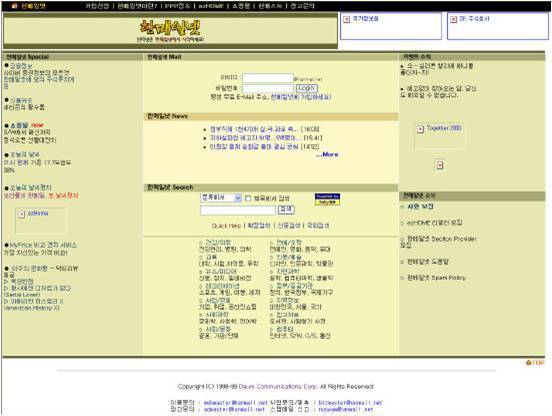
Task: Click the Hanmail.net logo banner
Action: 170,31
